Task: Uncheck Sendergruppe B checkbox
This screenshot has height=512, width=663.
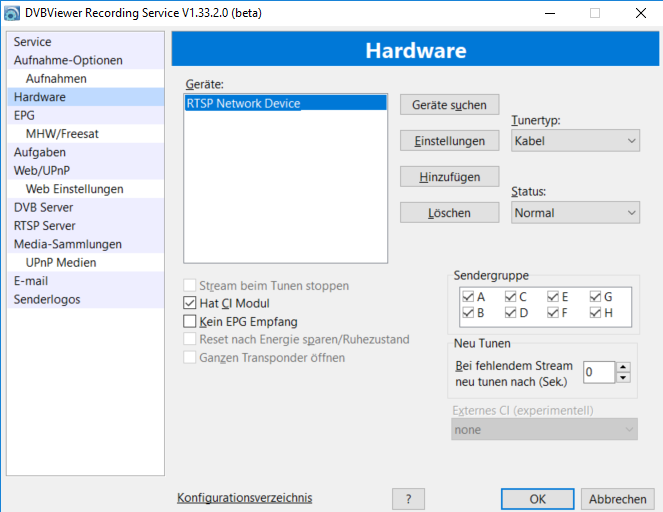Action: (468, 313)
